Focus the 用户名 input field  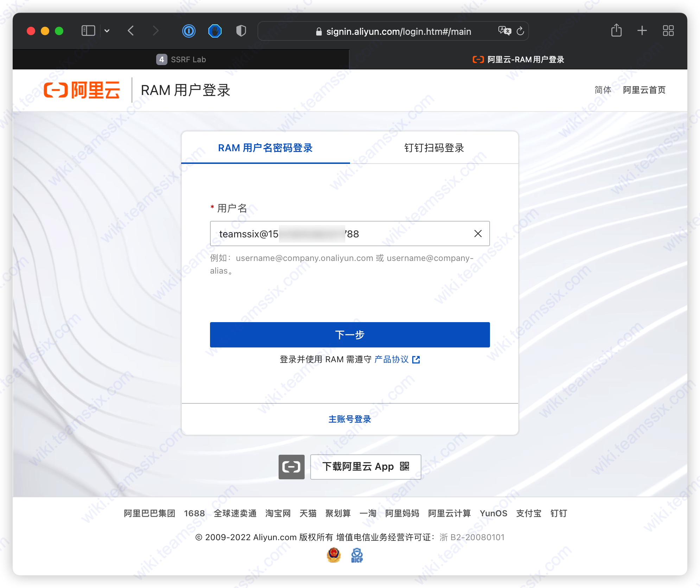pos(350,234)
